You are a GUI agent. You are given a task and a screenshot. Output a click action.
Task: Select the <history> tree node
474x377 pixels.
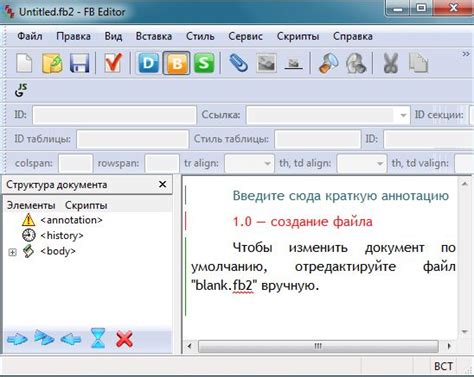pyautogui.click(x=62, y=235)
